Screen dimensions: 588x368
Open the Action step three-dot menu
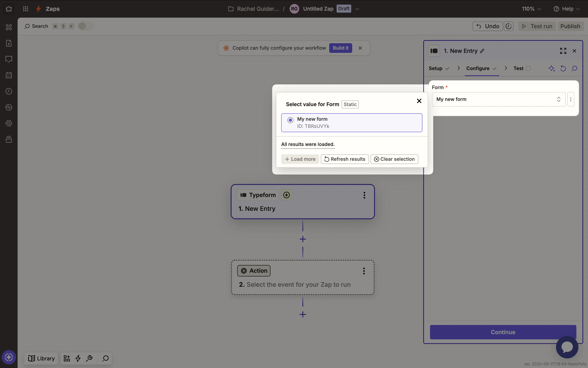pos(364,271)
